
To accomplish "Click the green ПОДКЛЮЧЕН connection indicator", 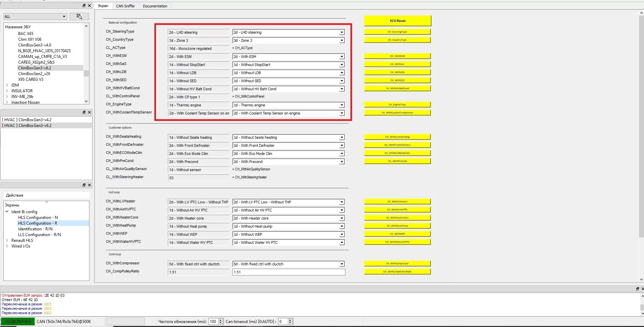I will pos(18,322).
